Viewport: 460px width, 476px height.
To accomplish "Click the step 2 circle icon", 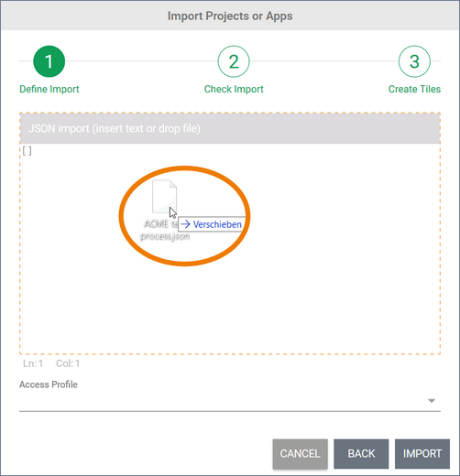I will pyautogui.click(x=234, y=61).
